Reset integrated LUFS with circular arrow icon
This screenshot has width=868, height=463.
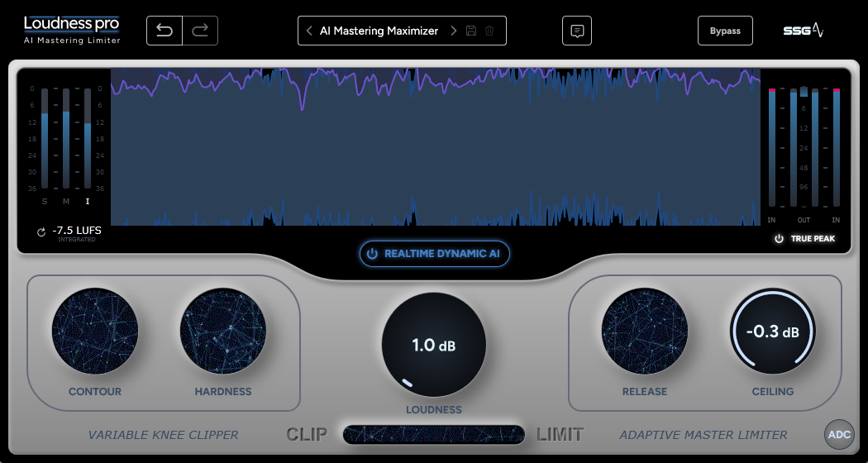(41, 232)
